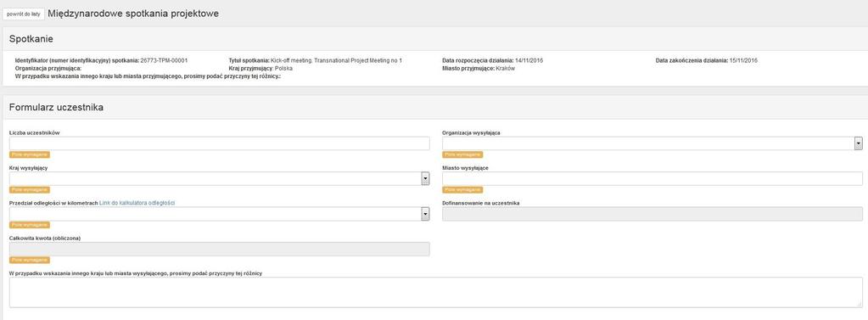The width and height of the screenshot is (868, 320).
Task: Click the 'Spotkanie' section heading
Action: (x=31, y=39)
